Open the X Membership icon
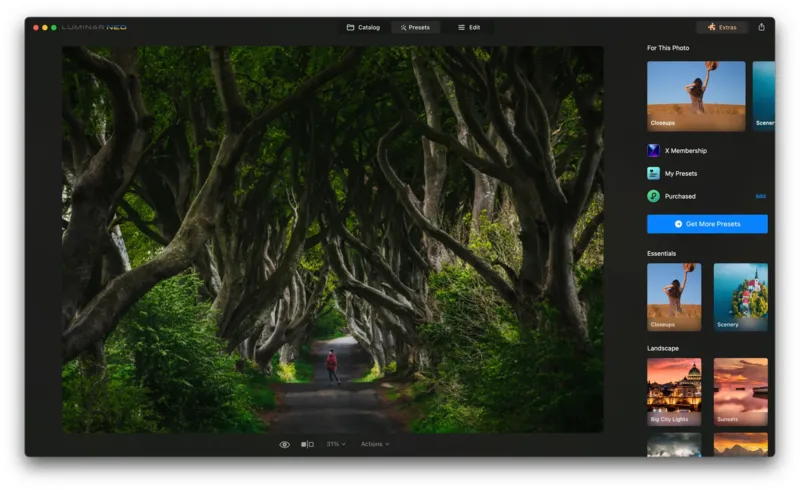Image resolution: width=800 pixels, height=490 pixels. point(653,151)
